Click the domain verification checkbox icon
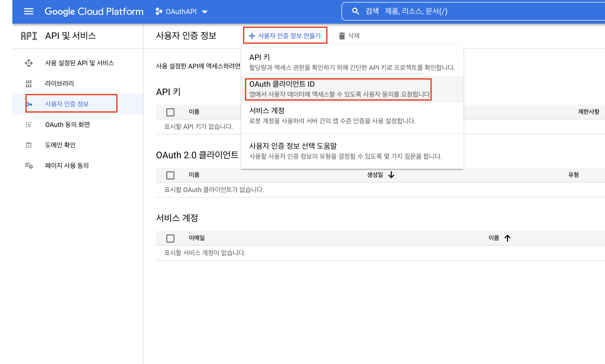The height and width of the screenshot is (364, 605). pyautogui.click(x=29, y=145)
